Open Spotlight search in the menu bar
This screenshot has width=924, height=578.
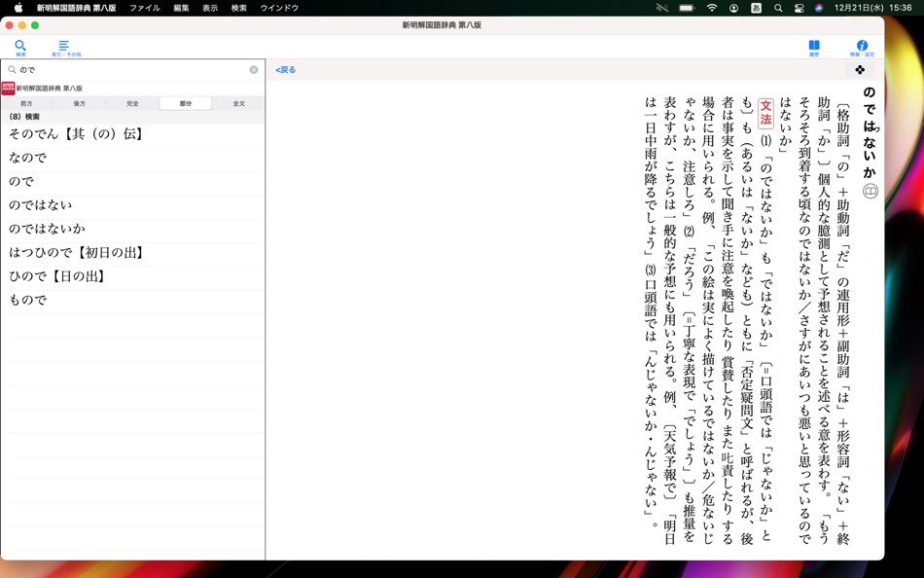(778, 8)
